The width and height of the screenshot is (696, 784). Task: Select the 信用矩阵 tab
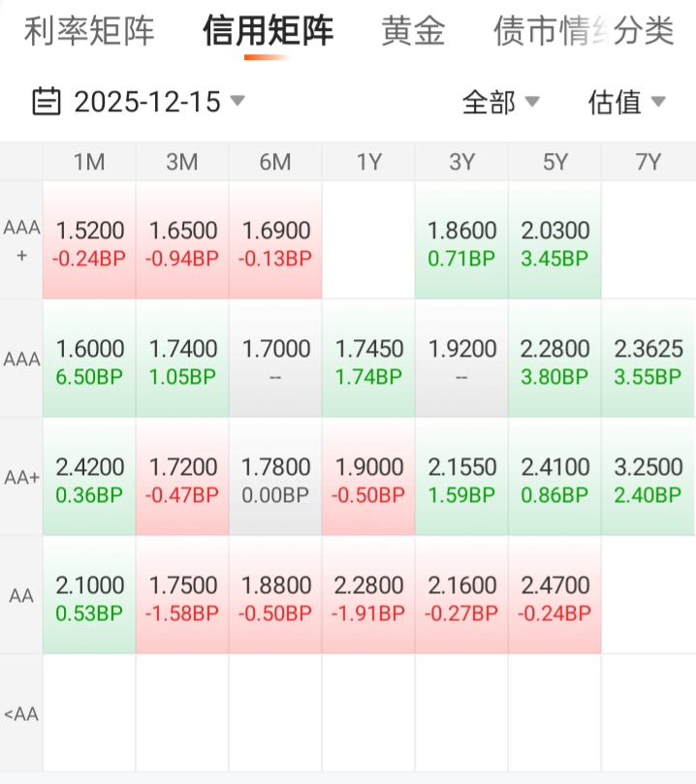(x=269, y=32)
